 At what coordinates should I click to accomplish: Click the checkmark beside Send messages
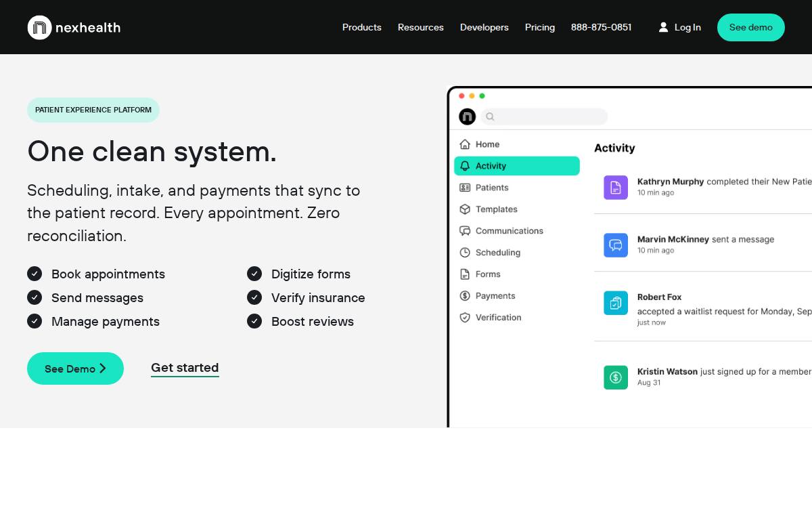pos(35,297)
